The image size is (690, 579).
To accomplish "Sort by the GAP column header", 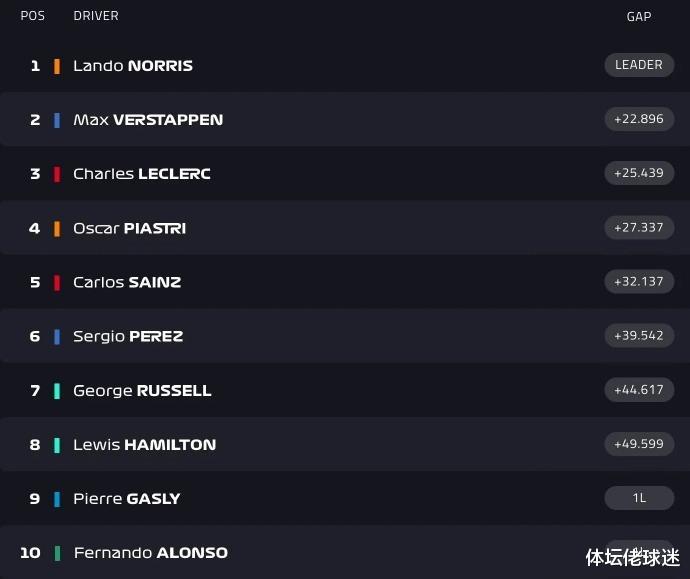I will click(639, 17).
